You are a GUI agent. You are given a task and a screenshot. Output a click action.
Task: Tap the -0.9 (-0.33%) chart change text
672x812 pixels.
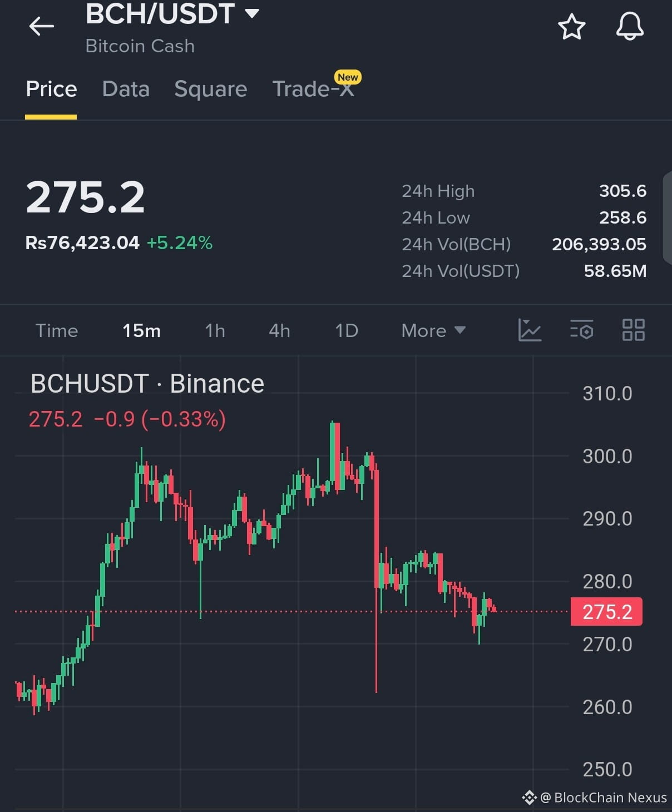[x=160, y=419]
